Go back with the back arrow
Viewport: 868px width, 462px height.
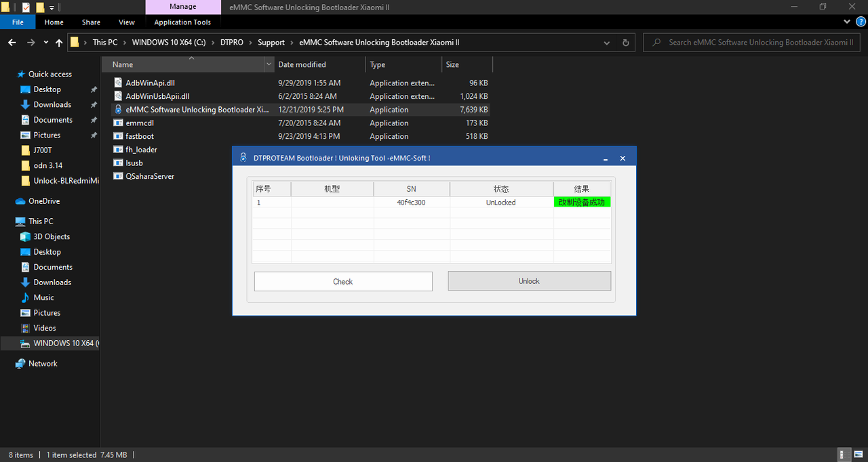click(12, 42)
